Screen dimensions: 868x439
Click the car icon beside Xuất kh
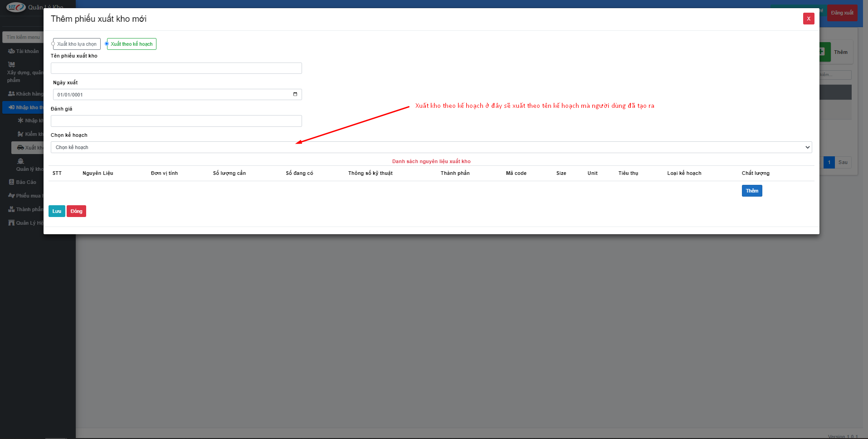pyautogui.click(x=20, y=148)
